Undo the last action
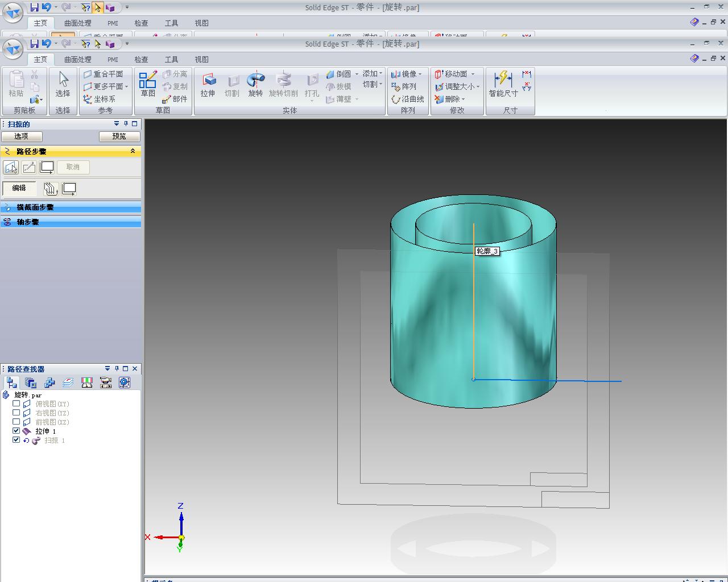Screen dimensions: 728x582 pyautogui.click(x=46, y=44)
